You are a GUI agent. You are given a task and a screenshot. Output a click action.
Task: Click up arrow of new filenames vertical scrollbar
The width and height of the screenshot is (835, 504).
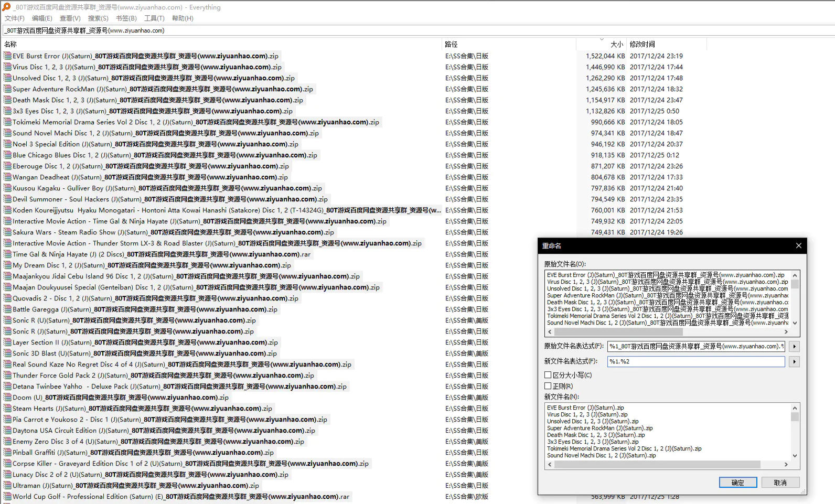point(795,408)
